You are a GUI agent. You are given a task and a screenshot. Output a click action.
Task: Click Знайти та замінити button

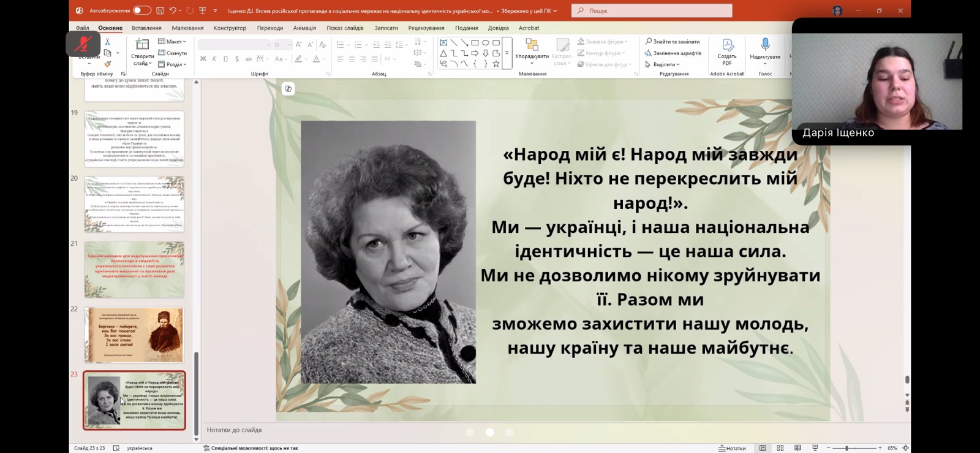click(x=673, y=42)
